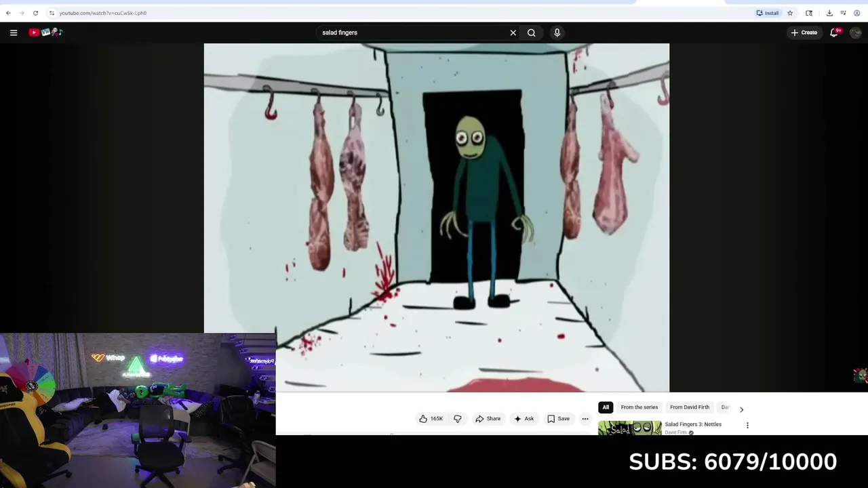This screenshot has width=868, height=488.
Task: Go back using the browser back arrow
Action: 8,13
